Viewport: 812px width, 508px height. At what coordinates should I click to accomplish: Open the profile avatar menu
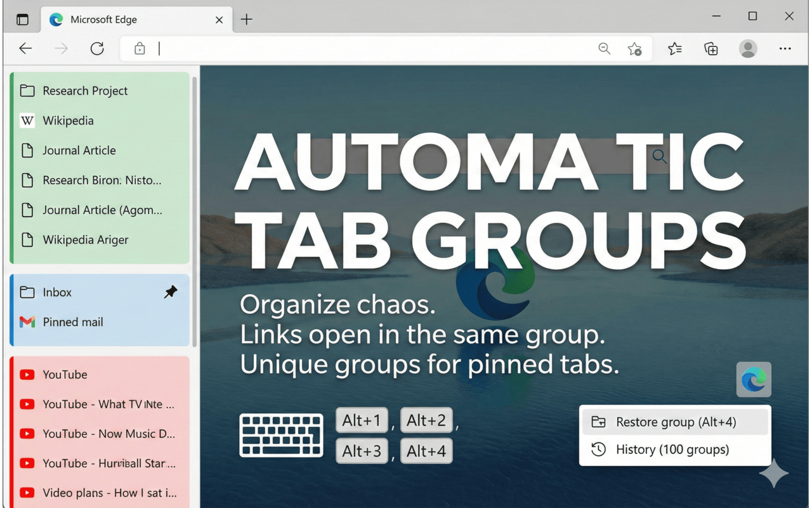click(749, 49)
